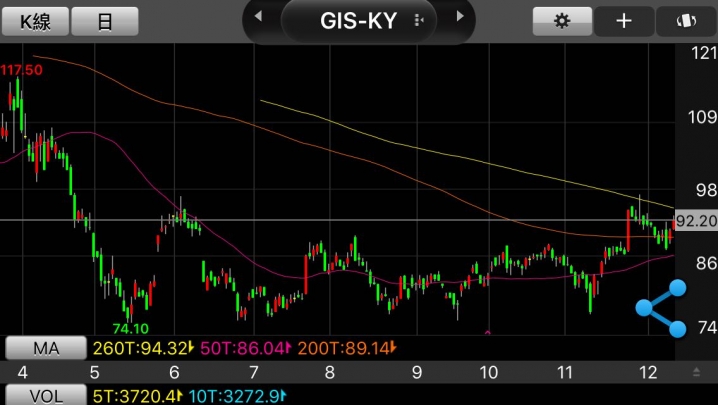Viewport: 720px width, 405px height.
Task: Click month 8 on the time axis
Action: point(330,372)
